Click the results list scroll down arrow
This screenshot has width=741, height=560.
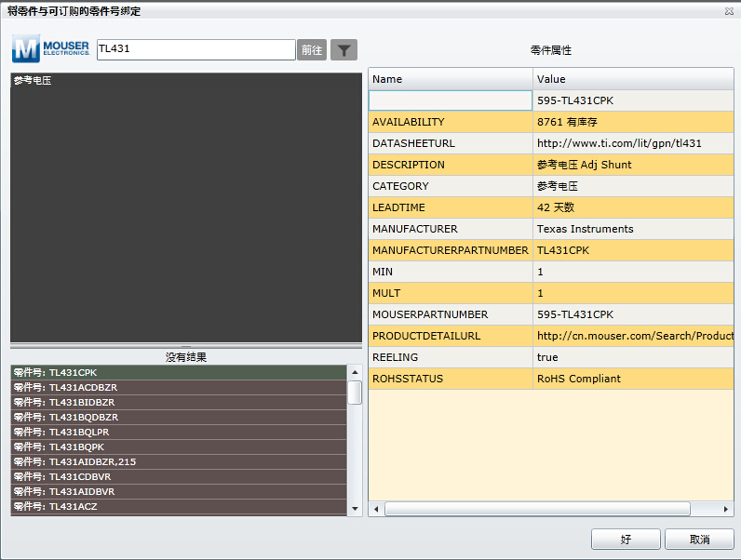coord(355,509)
